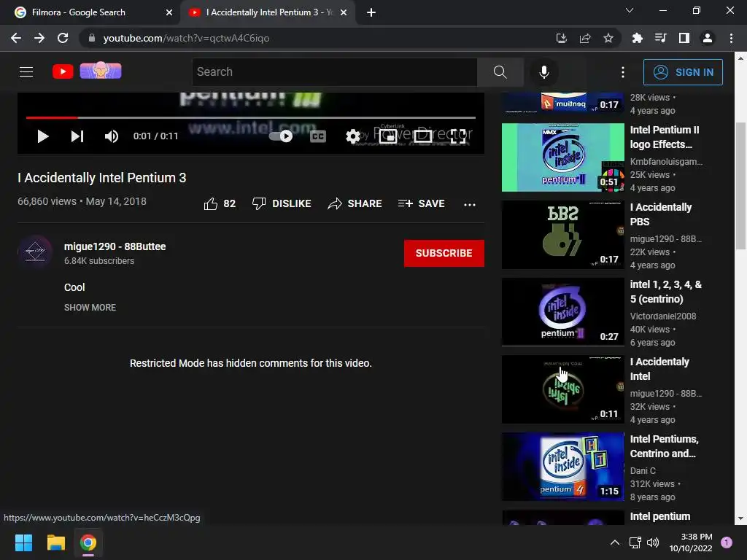The height and width of the screenshot is (560, 747).
Task: Open Chrome profile icon
Action: (x=708, y=38)
